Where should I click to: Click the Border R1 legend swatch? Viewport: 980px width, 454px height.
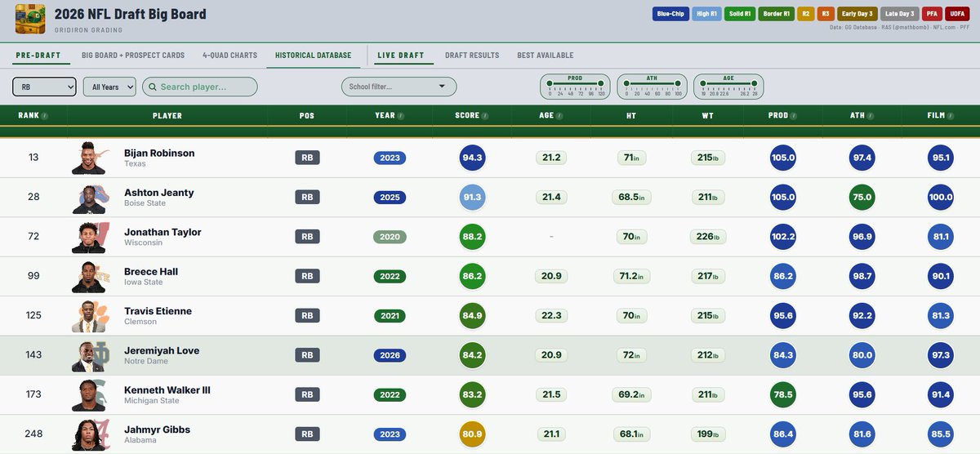tap(776, 14)
